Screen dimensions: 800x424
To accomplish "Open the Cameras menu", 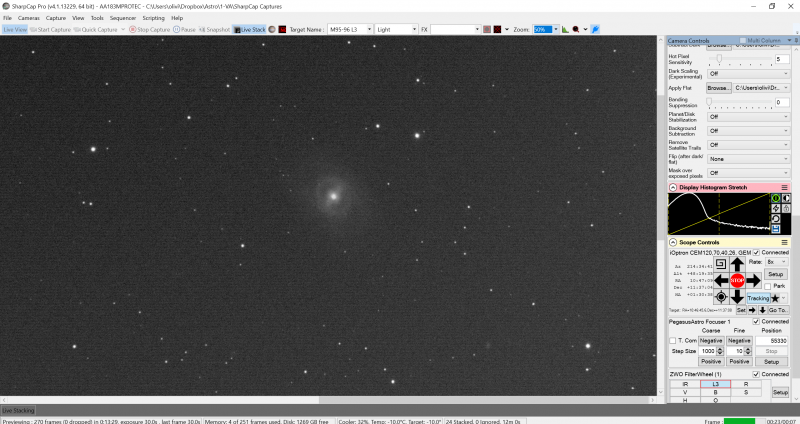I will pyautogui.click(x=29, y=18).
